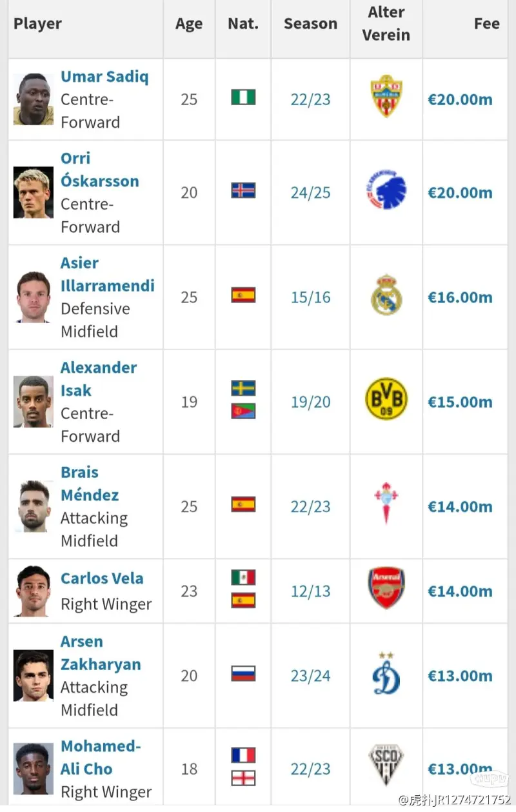Select the Dynamo Moscow crest icon
The width and height of the screenshot is (516, 812).
click(386, 674)
